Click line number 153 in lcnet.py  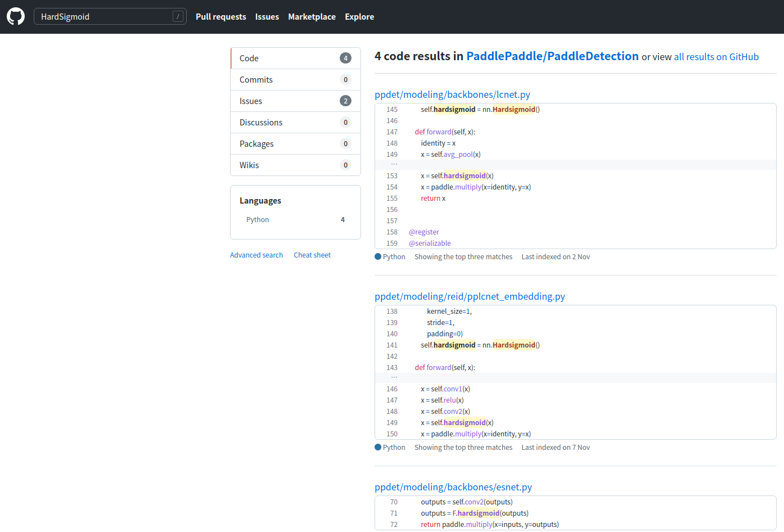click(392, 176)
